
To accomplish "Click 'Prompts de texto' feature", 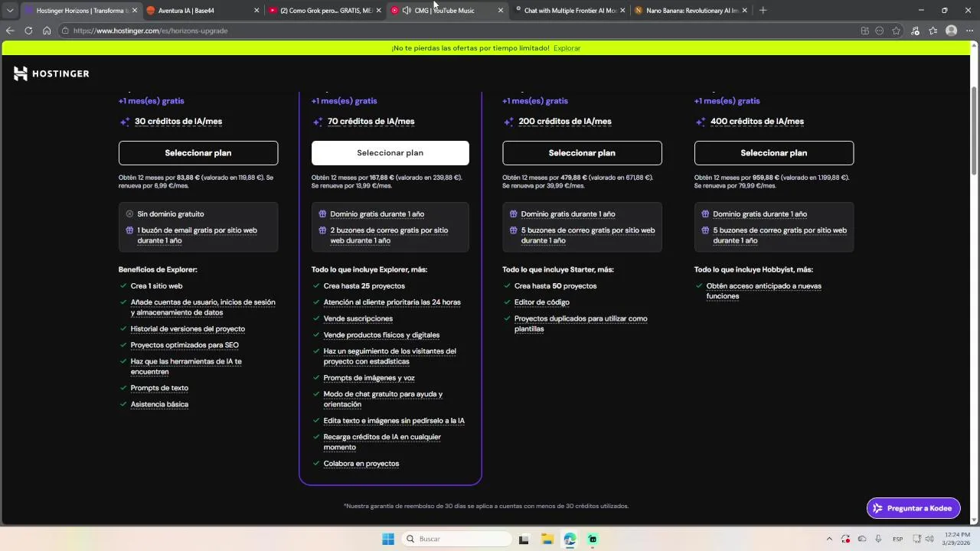I will coord(159,388).
